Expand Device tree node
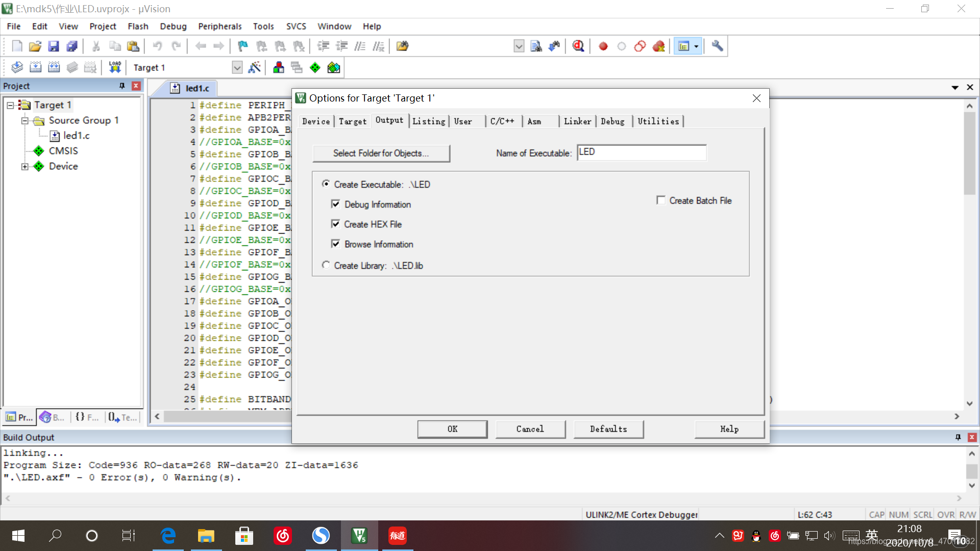 (x=24, y=166)
